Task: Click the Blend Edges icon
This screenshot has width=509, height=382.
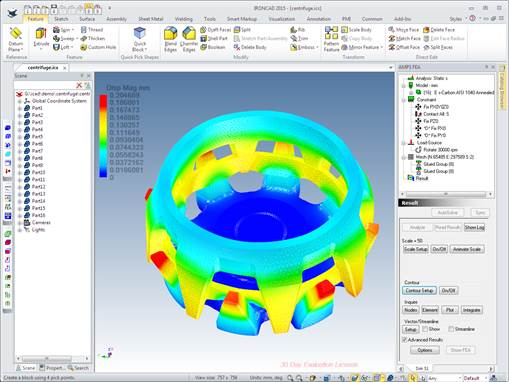Action: coord(170,39)
